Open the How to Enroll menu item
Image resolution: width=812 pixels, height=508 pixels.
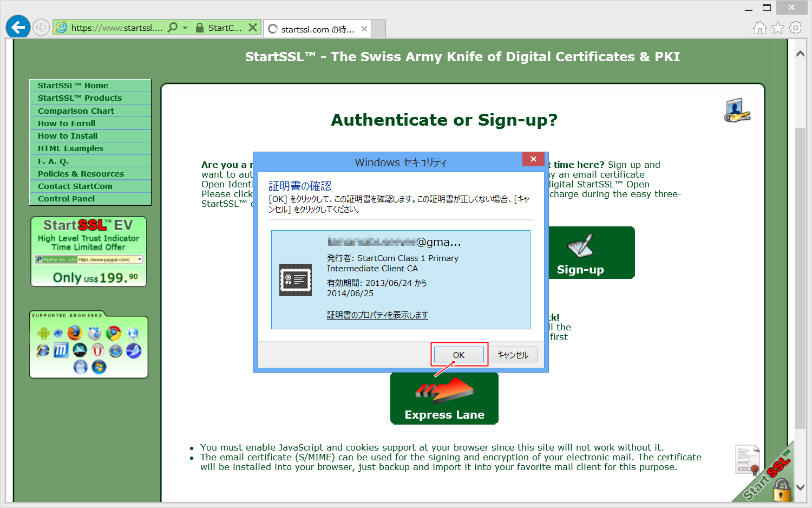click(x=66, y=123)
